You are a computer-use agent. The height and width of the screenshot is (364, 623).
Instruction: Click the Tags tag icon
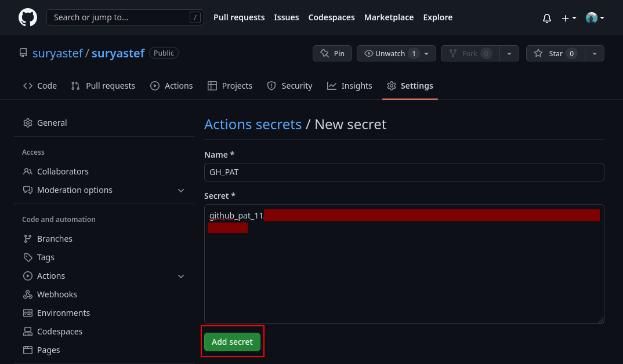tap(28, 257)
